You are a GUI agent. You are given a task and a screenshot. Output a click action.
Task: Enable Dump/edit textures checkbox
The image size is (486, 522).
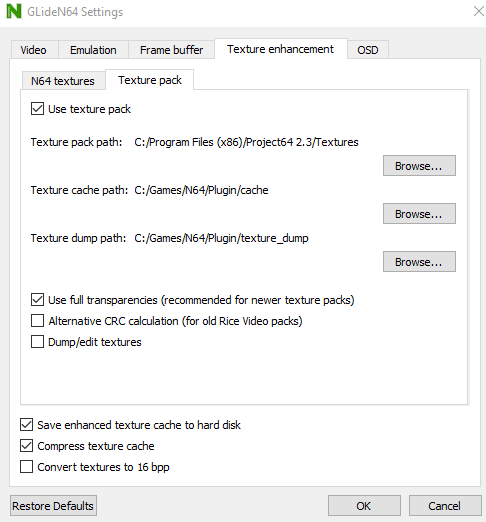pos(37,342)
